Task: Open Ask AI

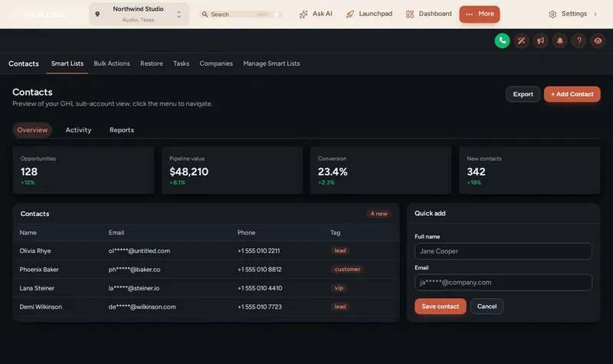Action: click(x=316, y=14)
